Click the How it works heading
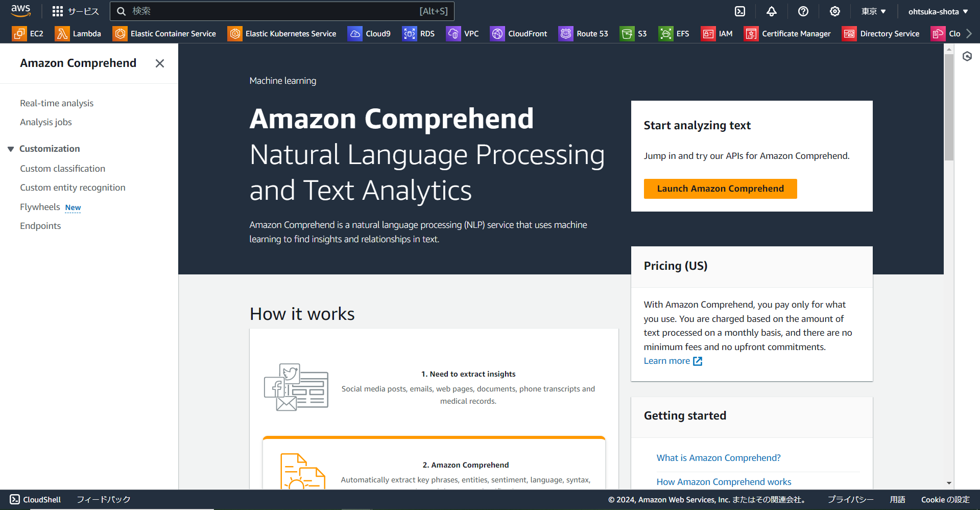This screenshot has height=510, width=980. click(x=302, y=314)
